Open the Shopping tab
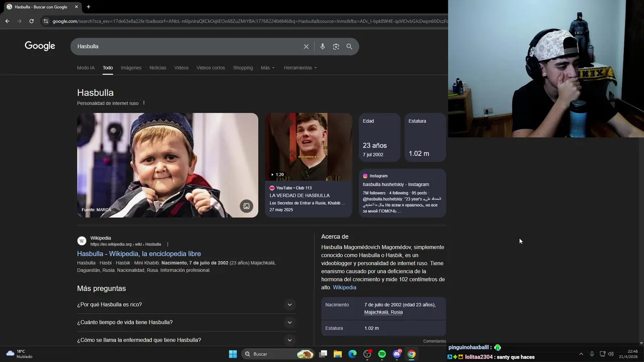 click(x=243, y=68)
